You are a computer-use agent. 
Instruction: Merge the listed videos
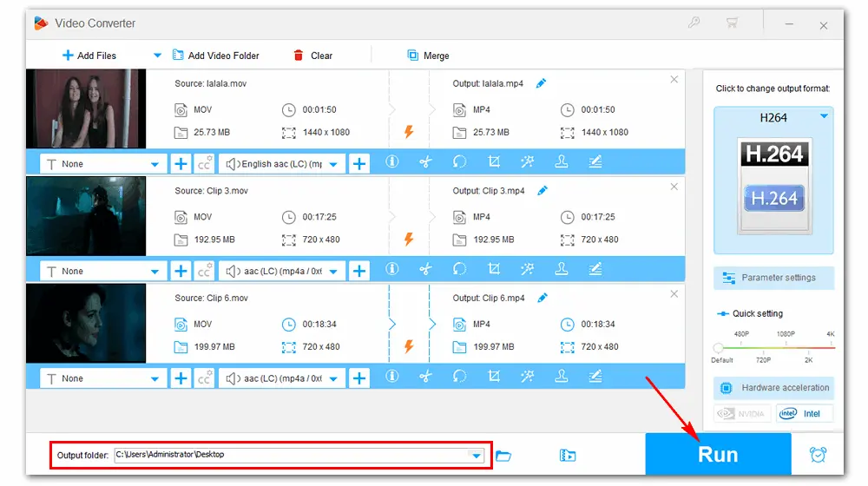428,56
